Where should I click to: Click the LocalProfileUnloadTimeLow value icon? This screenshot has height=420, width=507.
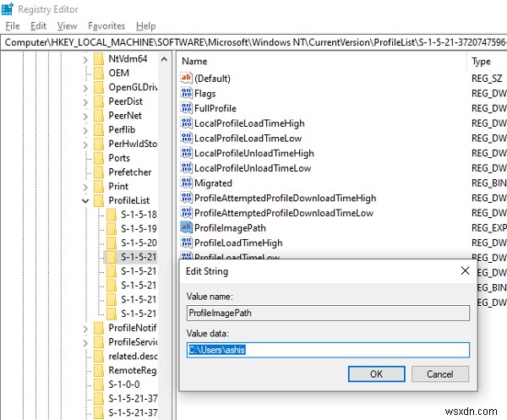point(186,168)
